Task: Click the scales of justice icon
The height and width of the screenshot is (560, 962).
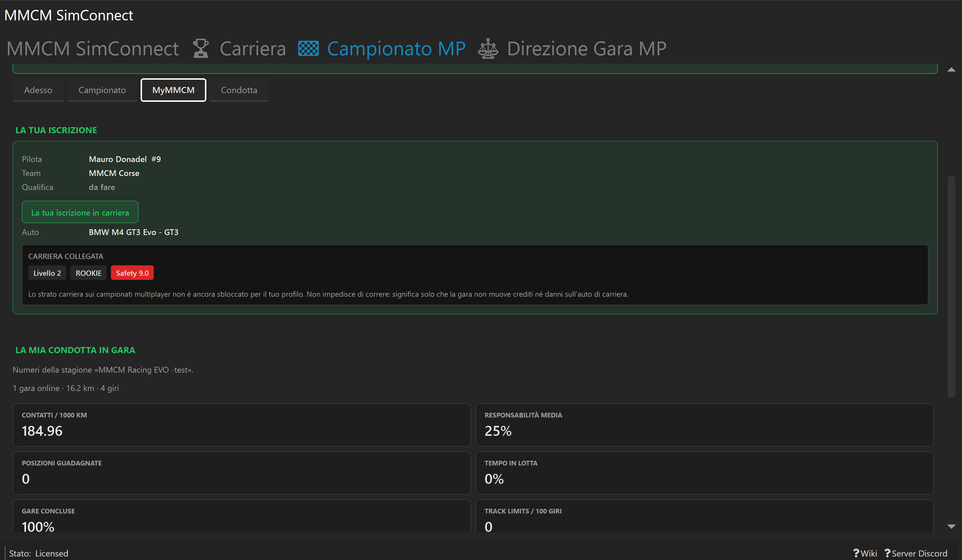Action: click(x=488, y=49)
